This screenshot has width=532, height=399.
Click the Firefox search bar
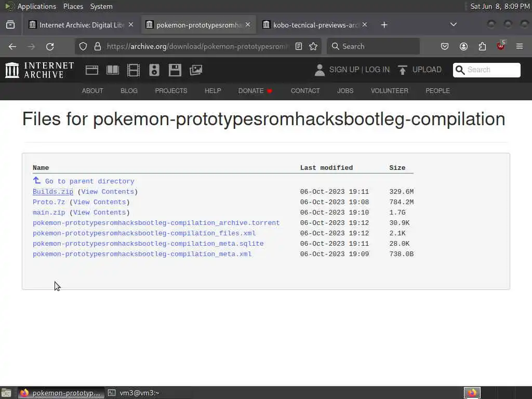pyautogui.click(x=373, y=46)
